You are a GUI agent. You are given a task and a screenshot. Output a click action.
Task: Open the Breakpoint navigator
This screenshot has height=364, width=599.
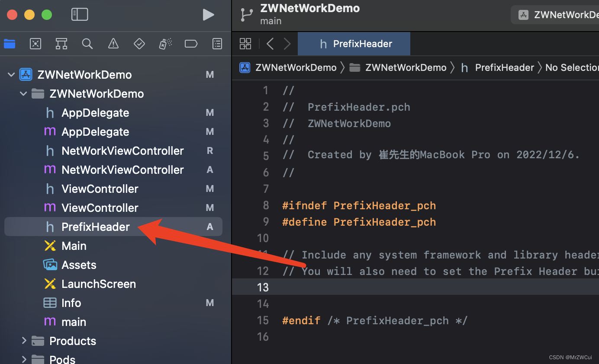click(191, 43)
